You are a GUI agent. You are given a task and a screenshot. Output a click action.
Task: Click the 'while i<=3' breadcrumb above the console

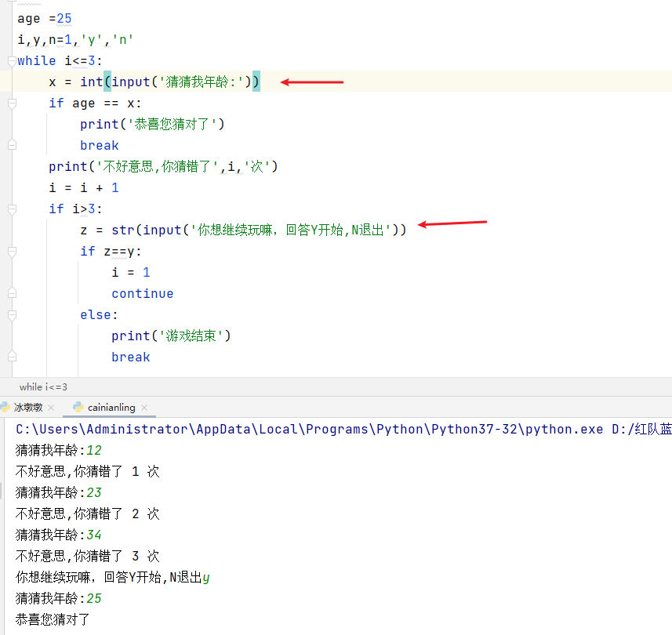click(x=42, y=386)
